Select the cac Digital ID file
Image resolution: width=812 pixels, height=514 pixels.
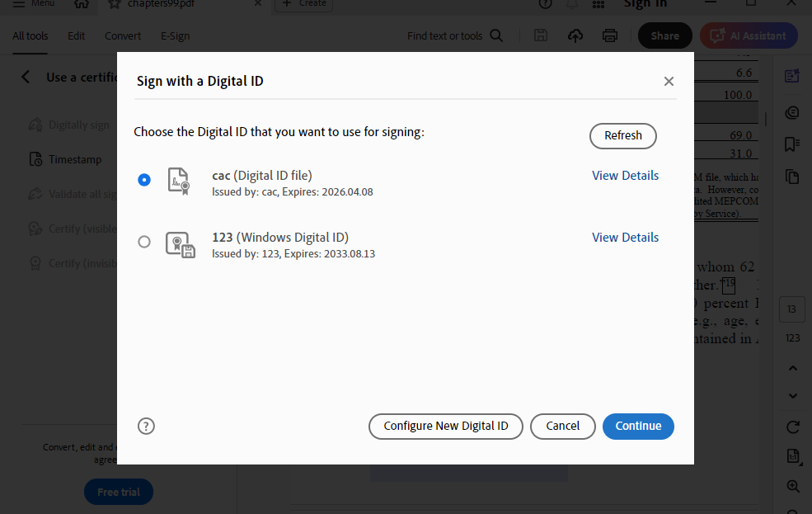(x=144, y=179)
